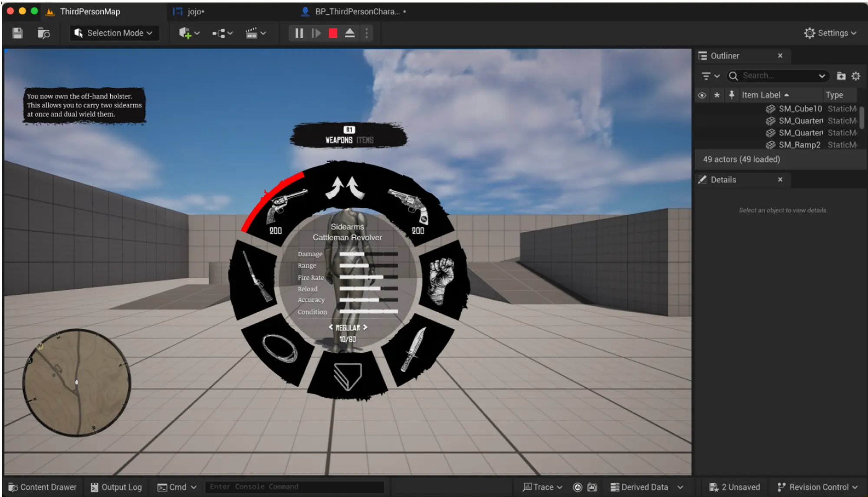Screen dimensions: 868x497
Task: Toggle the Outliner pinned column
Action: click(x=732, y=95)
